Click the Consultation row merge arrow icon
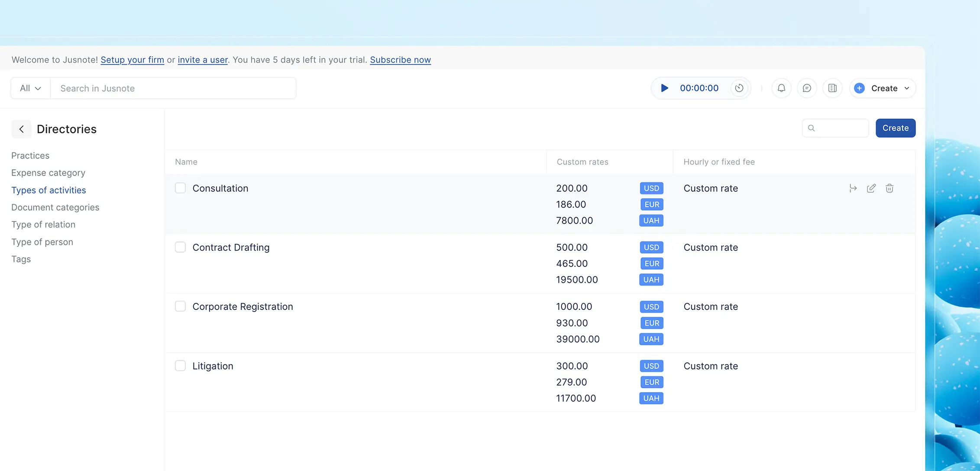 coord(853,188)
